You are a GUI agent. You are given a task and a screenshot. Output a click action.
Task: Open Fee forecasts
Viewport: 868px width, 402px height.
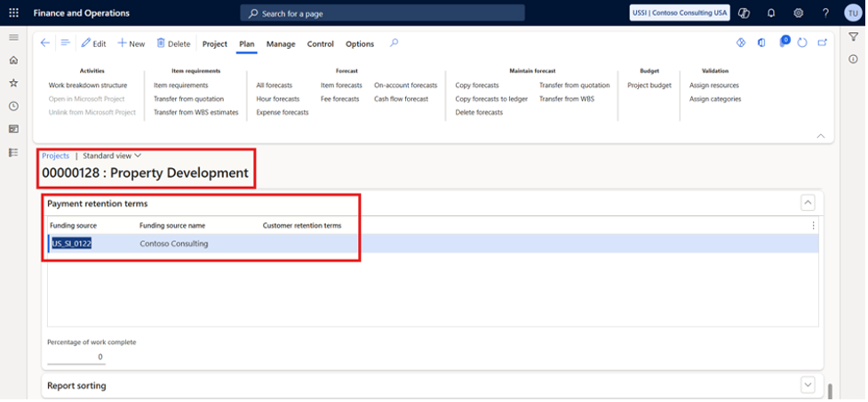coord(340,99)
